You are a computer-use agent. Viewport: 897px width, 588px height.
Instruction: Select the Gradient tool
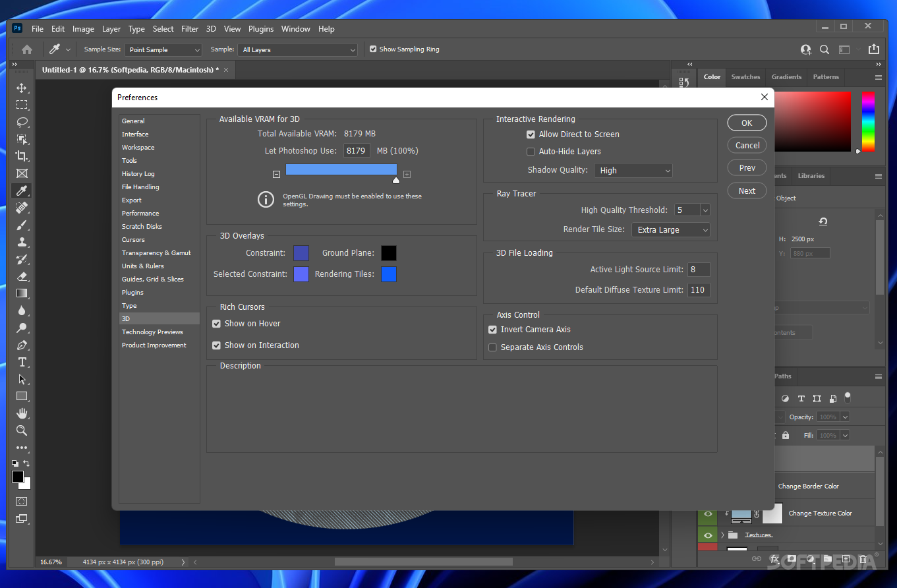point(22,293)
